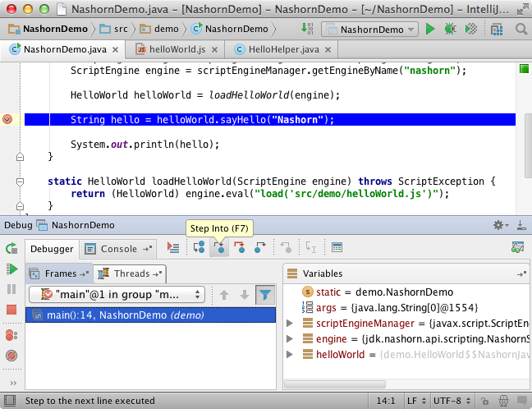
Task: Click the Step Into (F7) icon
Action: point(219,247)
